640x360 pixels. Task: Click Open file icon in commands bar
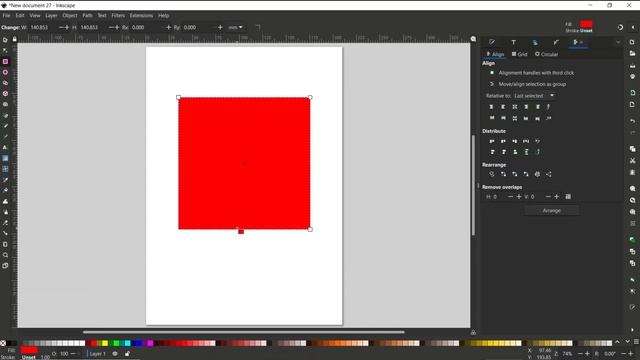[x=632, y=54]
